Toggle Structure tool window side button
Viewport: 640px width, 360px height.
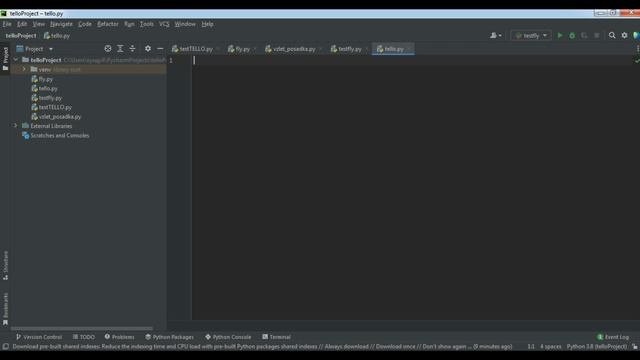coord(5,265)
